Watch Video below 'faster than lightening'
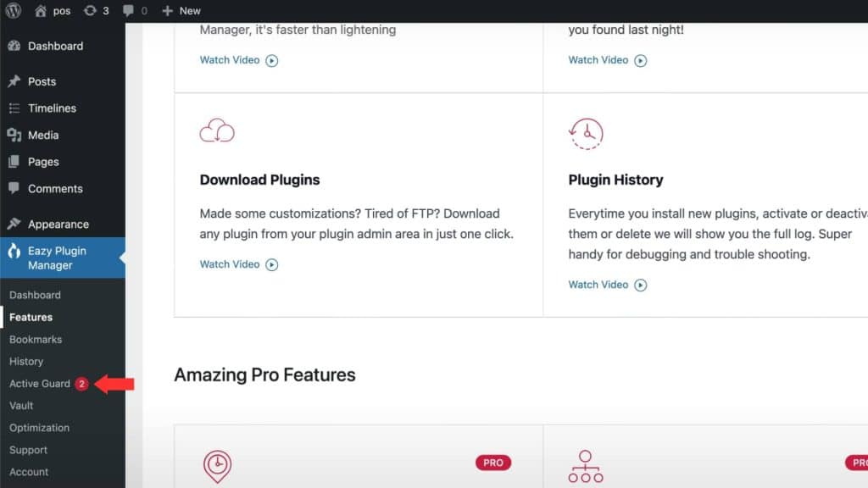Screen dimensions: 868x488 tap(238, 60)
